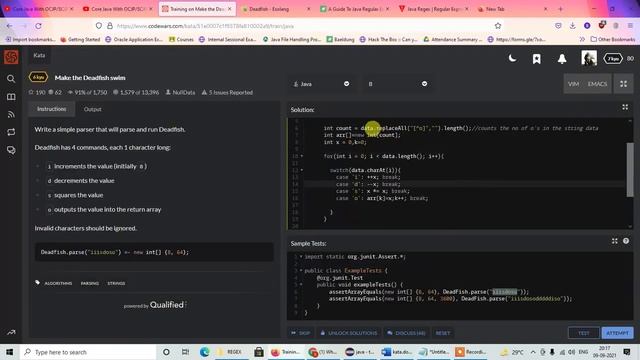640x360 pixels.
Task: Open the Codewars home logo
Action: coord(11,57)
